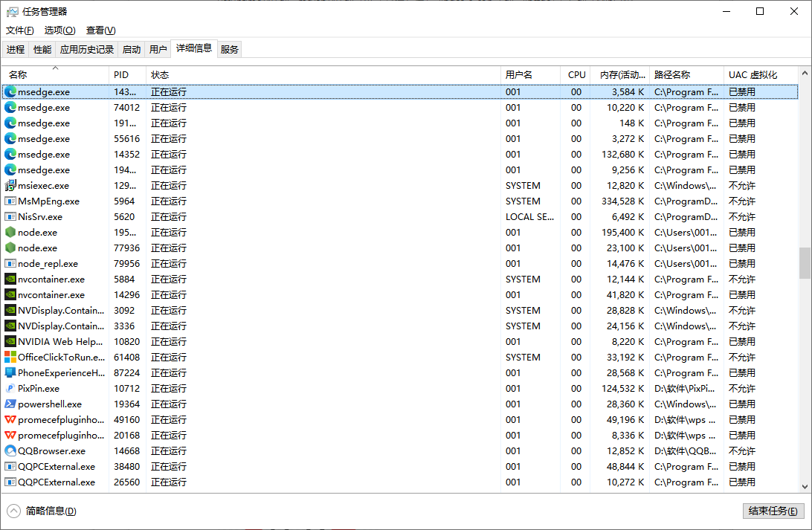Open the 文件(F) menu
This screenshot has height=530, width=812.
(x=19, y=30)
